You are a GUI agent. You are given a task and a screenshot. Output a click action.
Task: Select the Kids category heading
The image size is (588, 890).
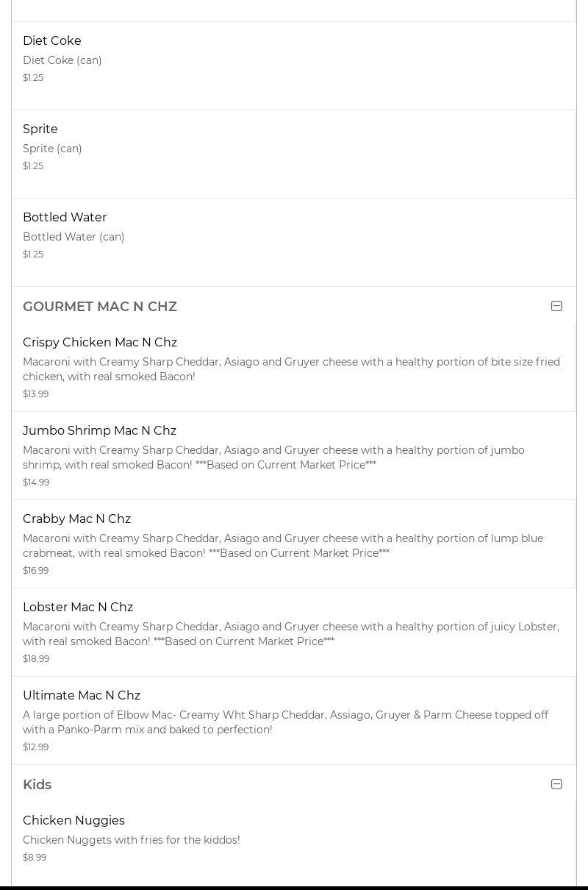[37, 785]
